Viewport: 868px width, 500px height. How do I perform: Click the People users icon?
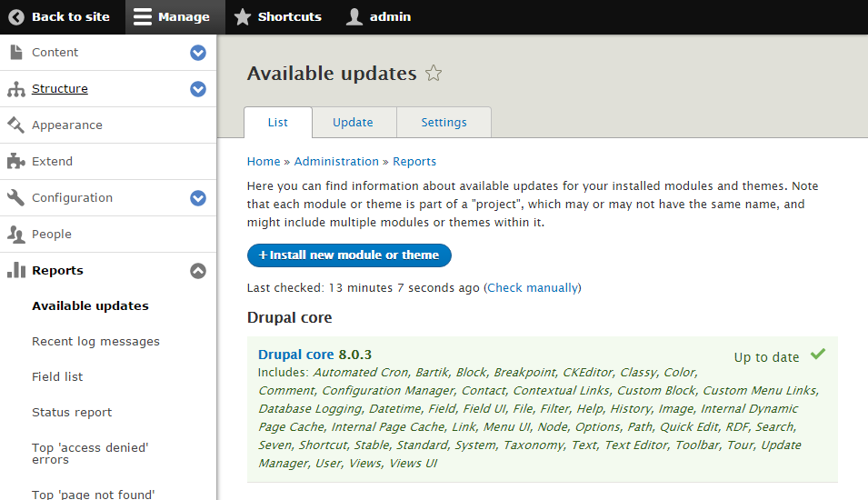click(x=16, y=235)
